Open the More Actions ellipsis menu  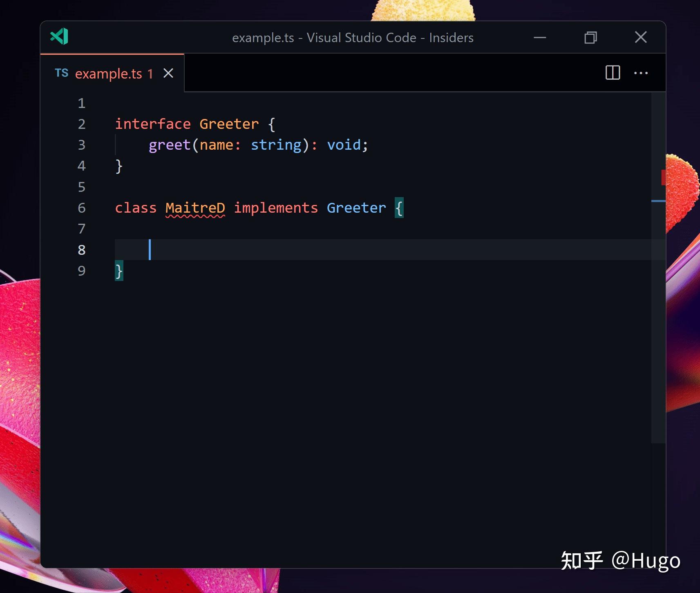pyautogui.click(x=641, y=73)
